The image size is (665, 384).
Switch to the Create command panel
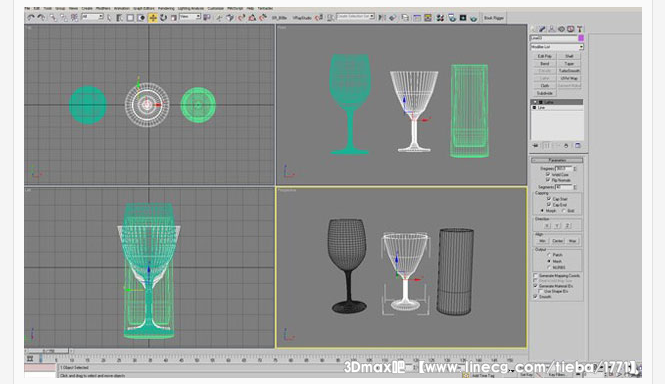tap(534, 29)
